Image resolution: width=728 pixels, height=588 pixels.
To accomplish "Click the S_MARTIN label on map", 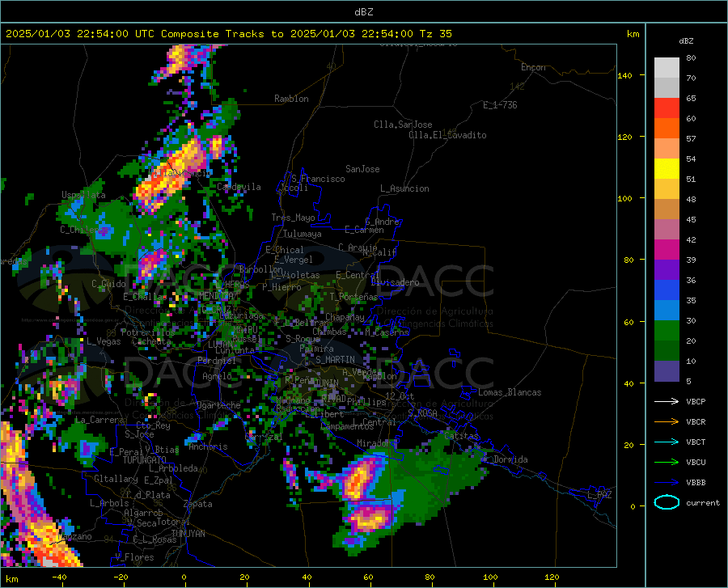I will pyautogui.click(x=335, y=360).
